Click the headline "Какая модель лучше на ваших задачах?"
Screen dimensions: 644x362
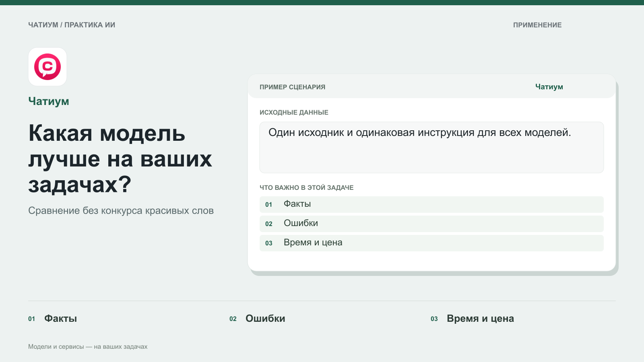click(120, 158)
